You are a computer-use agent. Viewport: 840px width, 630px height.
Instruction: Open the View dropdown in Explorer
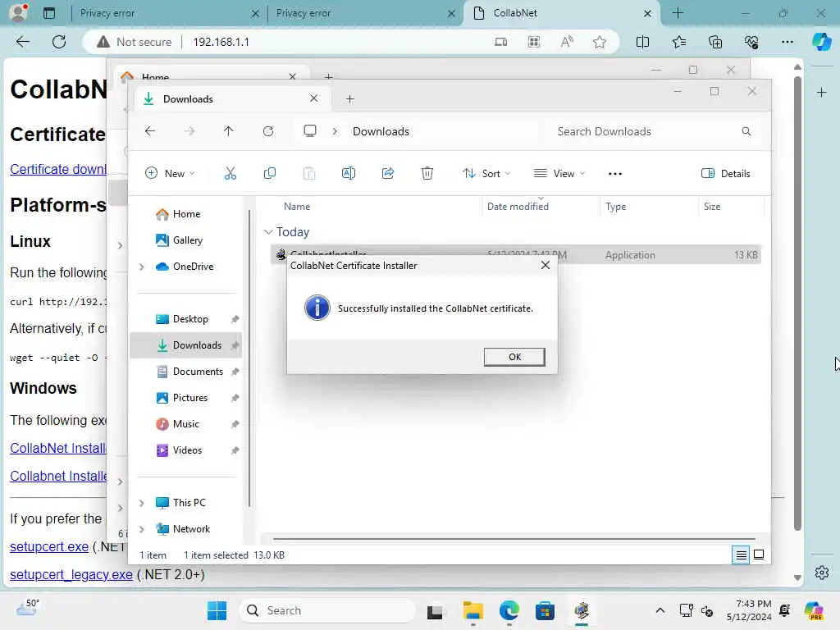click(x=559, y=174)
